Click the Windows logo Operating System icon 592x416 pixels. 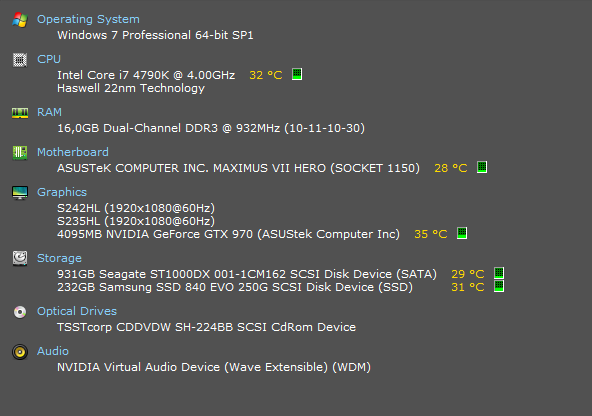20,20
